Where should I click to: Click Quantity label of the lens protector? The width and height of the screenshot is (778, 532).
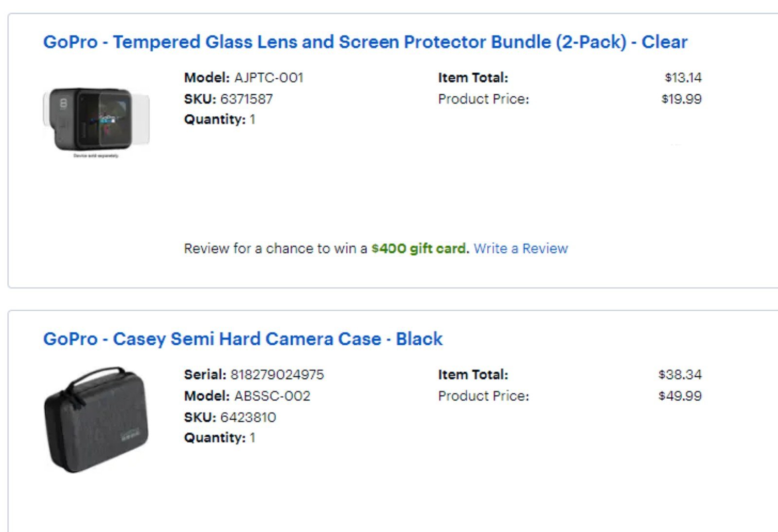215,120
